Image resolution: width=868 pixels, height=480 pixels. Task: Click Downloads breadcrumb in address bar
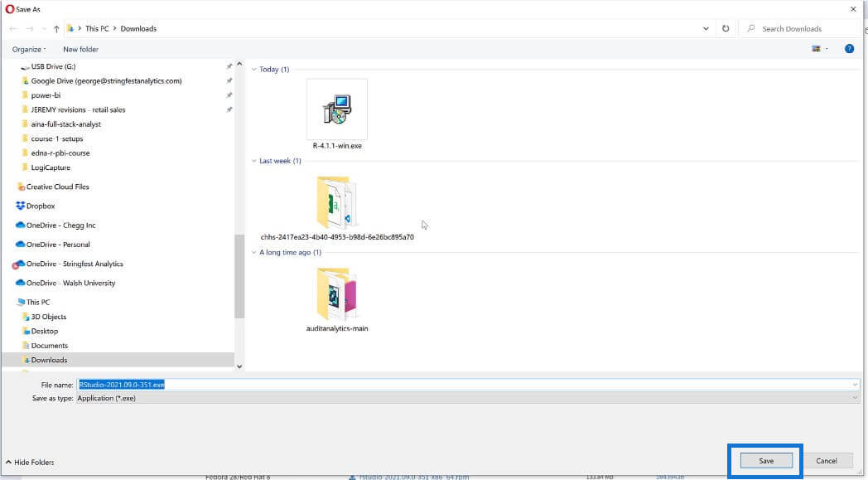click(138, 29)
